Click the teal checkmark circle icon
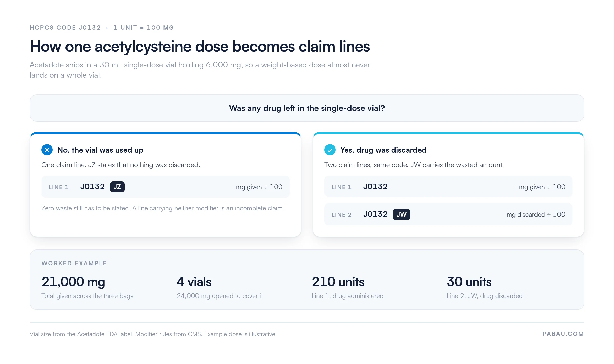The image size is (614, 364). [x=330, y=150]
